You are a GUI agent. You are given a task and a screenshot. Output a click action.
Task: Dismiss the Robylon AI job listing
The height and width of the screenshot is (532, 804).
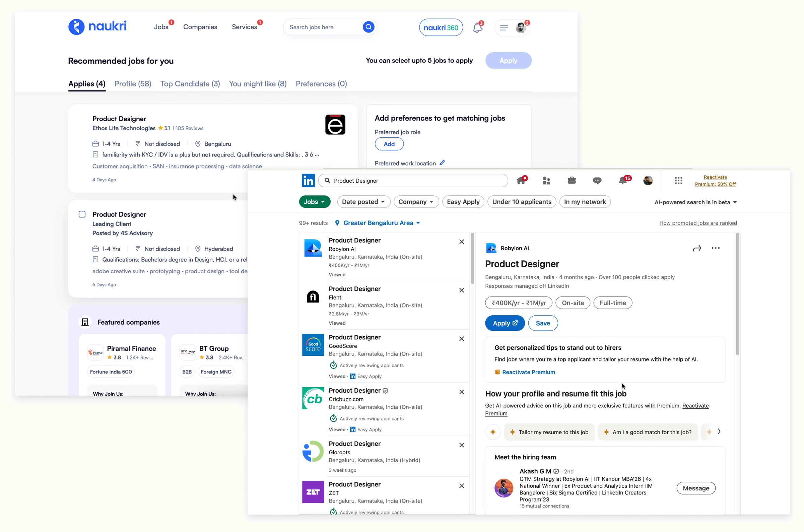tap(461, 242)
